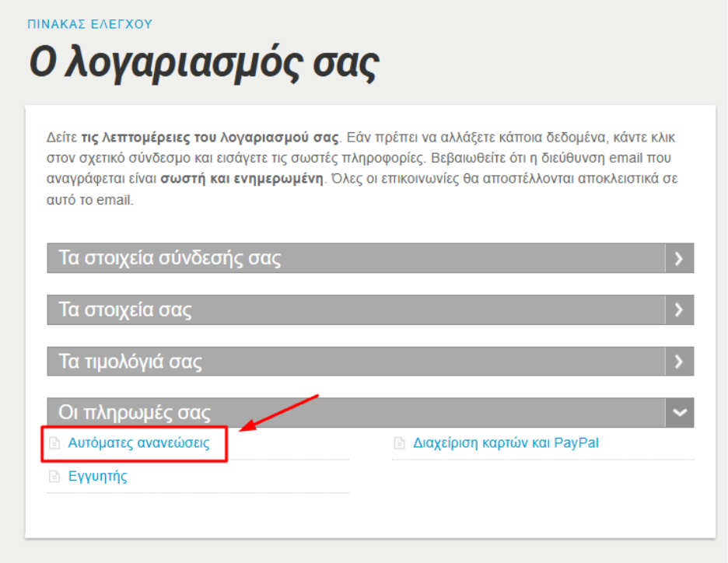Expand the Τα στοιχεία σας section header

click(370, 309)
